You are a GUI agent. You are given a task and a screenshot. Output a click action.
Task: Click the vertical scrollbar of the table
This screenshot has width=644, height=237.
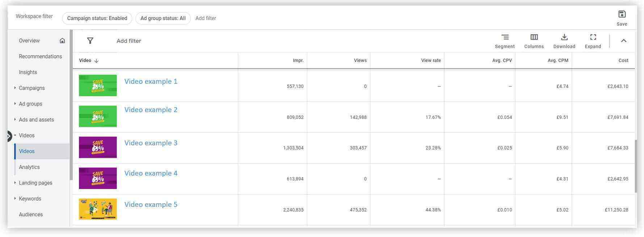pos(636,166)
